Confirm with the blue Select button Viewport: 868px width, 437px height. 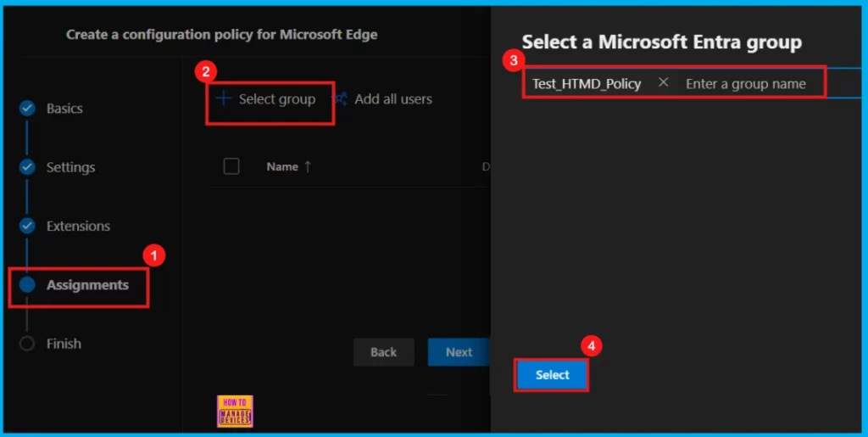click(552, 375)
